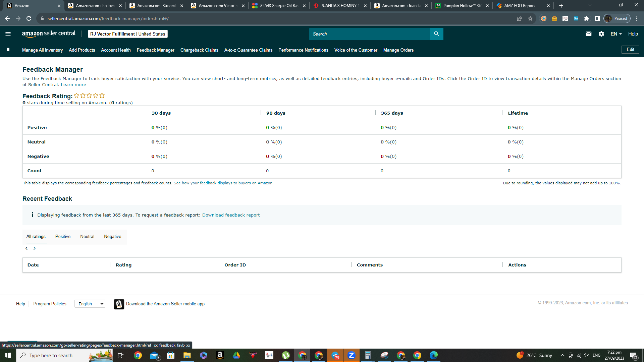Click the Task View taskbar icon
Screen dimensions: 644x362
(x=121, y=355)
